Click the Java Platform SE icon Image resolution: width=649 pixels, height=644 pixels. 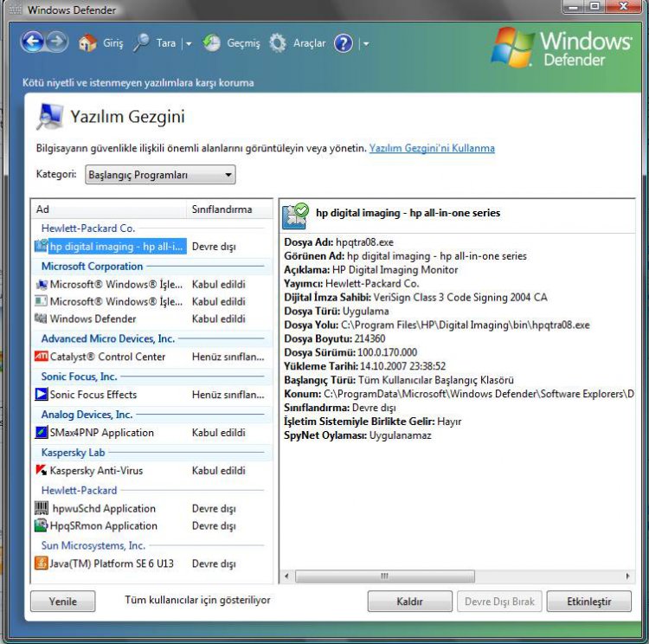tap(41, 563)
